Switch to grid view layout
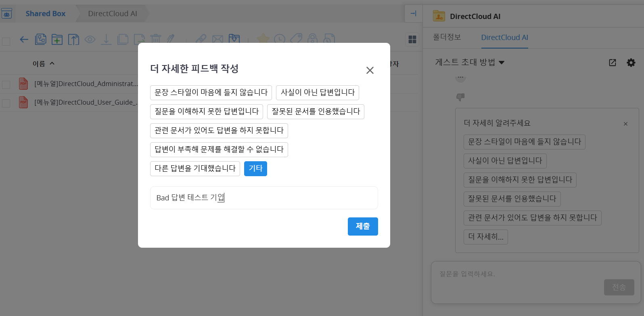Viewport: 644px width, 316px height. pyautogui.click(x=412, y=39)
